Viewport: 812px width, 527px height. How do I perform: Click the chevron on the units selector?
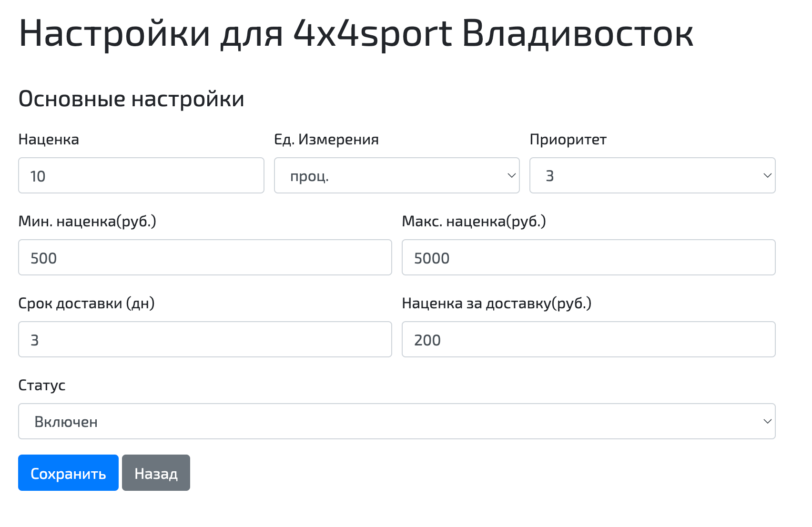511,175
